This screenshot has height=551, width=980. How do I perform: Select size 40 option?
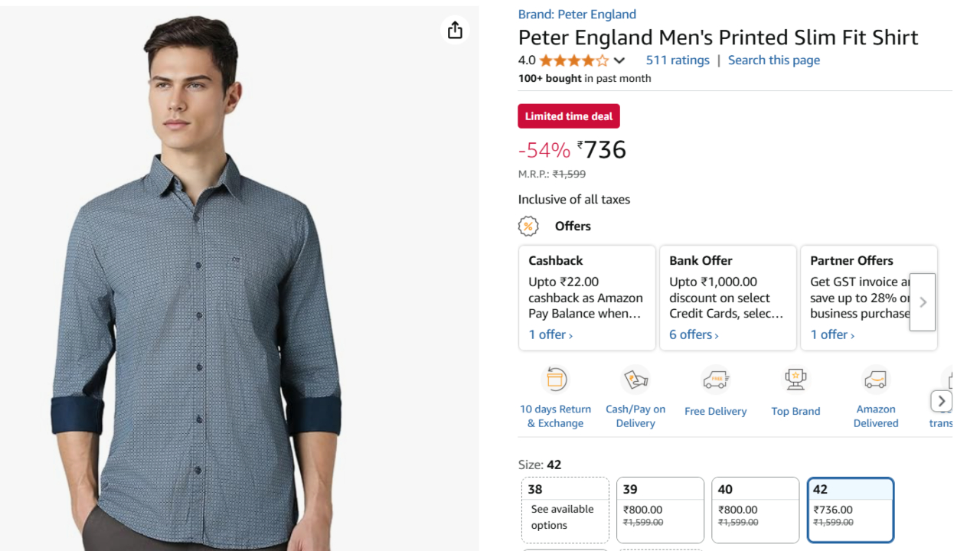755,509
